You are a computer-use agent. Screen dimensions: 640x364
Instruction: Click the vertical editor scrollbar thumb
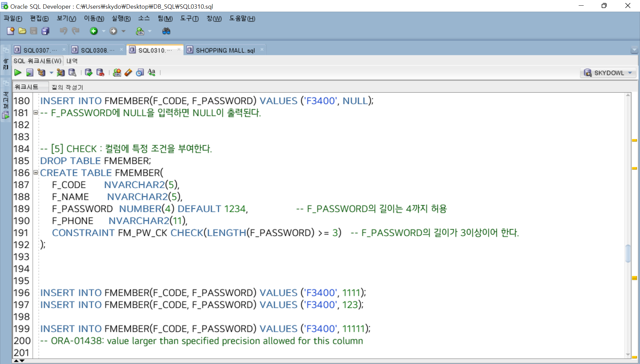(x=628, y=253)
